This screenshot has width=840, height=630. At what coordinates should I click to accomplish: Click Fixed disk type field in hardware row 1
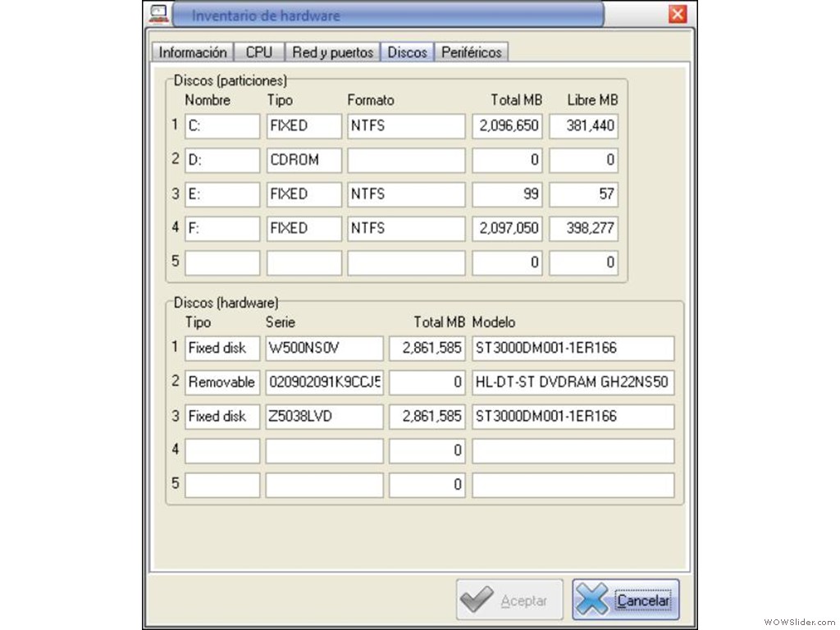[x=222, y=349]
